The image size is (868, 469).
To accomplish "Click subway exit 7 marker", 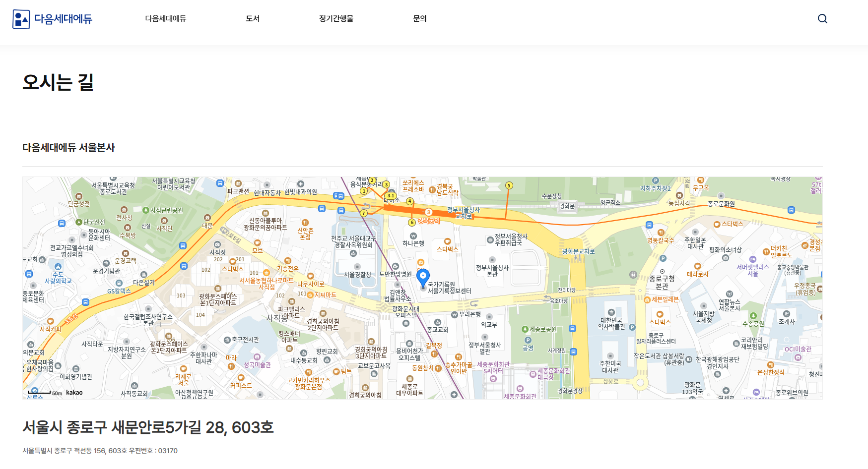I will (364, 213).
